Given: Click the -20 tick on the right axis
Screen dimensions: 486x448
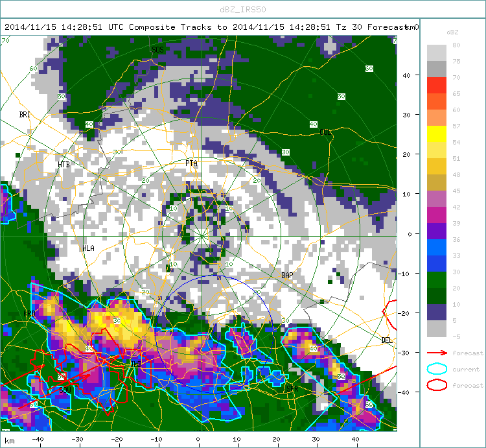Looking at the screenshot, I should [405, 313].
